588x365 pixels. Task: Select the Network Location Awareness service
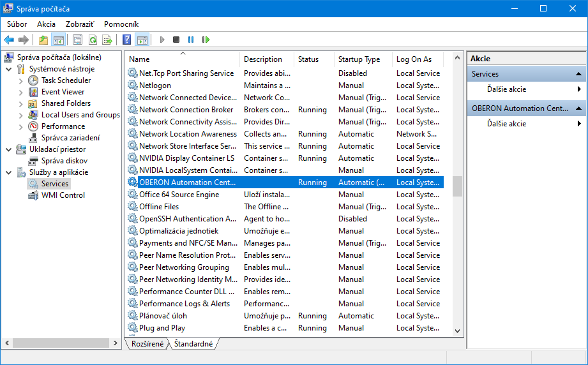285,134
